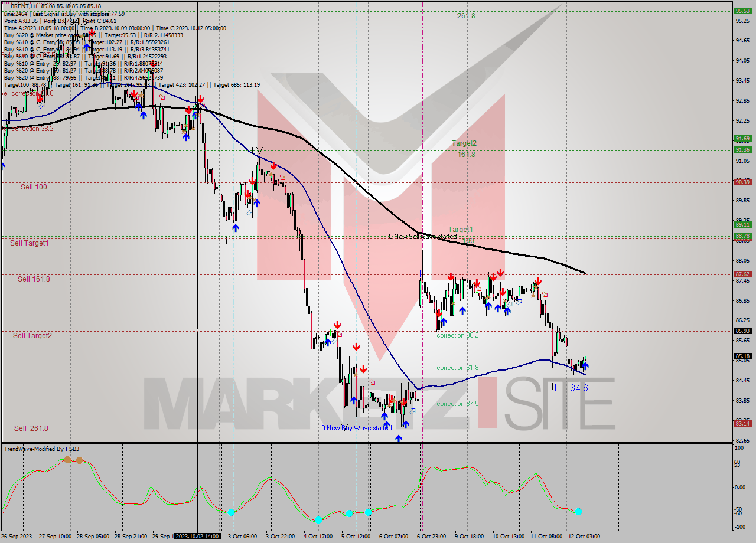Click the blue up arrow beneath the Buy Wave label
This screenshot has width=756, height=543.
click(x=399, y=438)
